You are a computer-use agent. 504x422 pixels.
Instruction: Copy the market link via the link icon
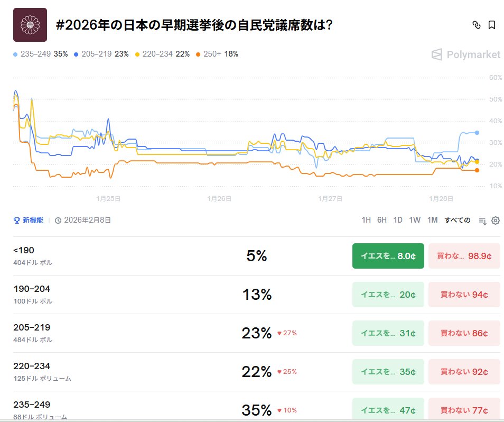tap(477, 25)
